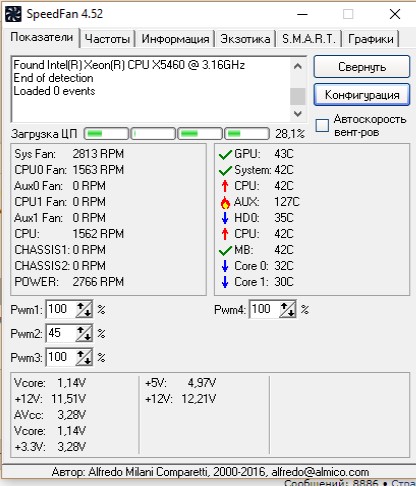Click the POWER 2766 RPM reading
This screenshot has width=416, height=487.
click(x=69, y=282)
